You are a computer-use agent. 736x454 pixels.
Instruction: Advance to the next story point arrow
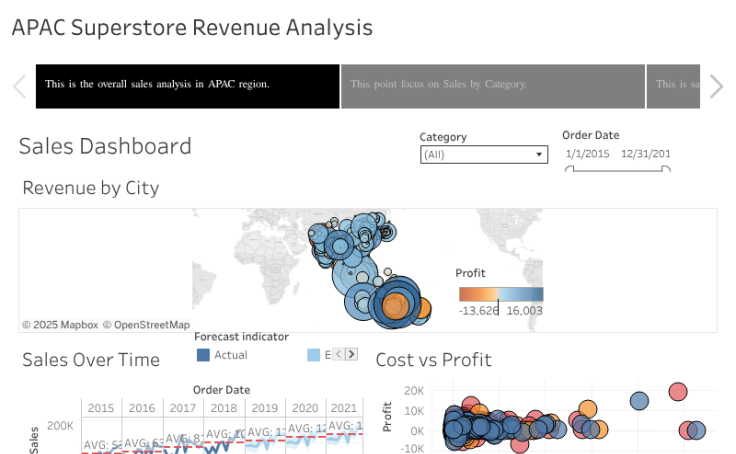[716, 87]
